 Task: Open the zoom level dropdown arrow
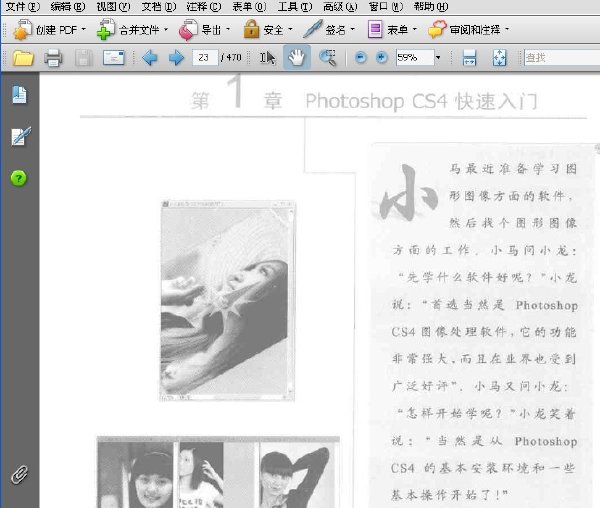click(x=438, y=58)
